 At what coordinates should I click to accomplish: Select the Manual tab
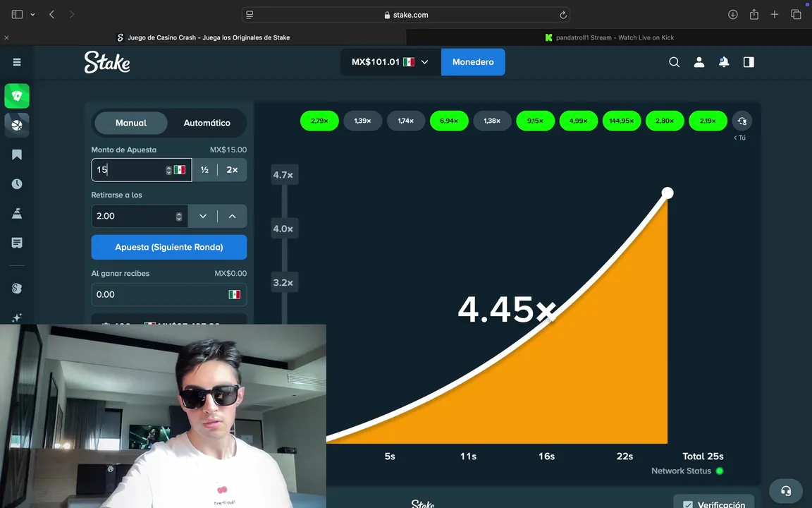pos(131,123)
